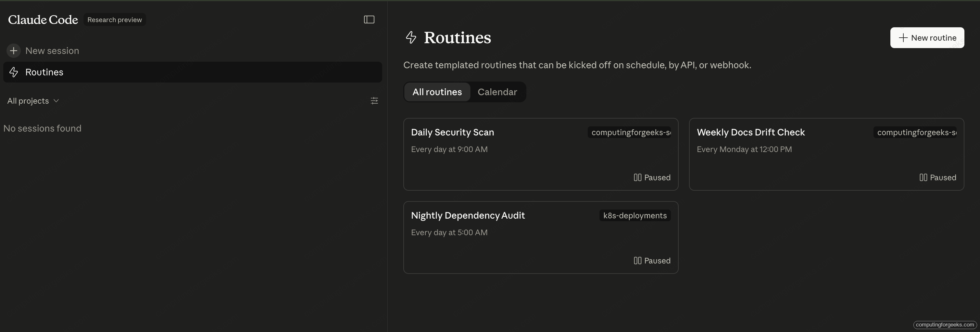
Task: Open the filter icon next to All projects
Action: 374,100
